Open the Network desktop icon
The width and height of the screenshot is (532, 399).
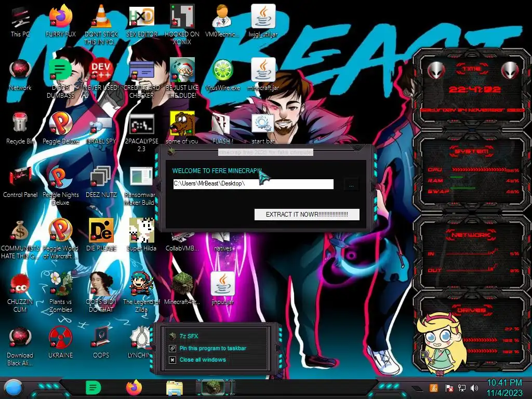(x=20, y=74)
